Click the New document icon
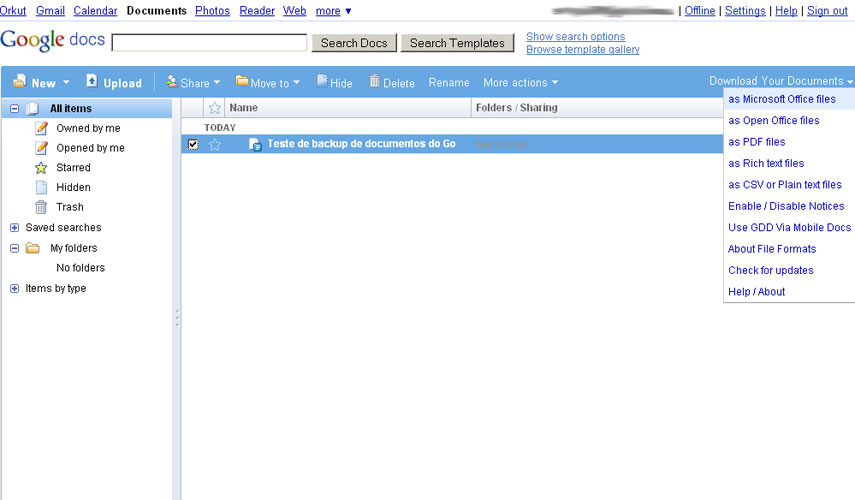Screen dimensions: 855x500 (19, 81)
